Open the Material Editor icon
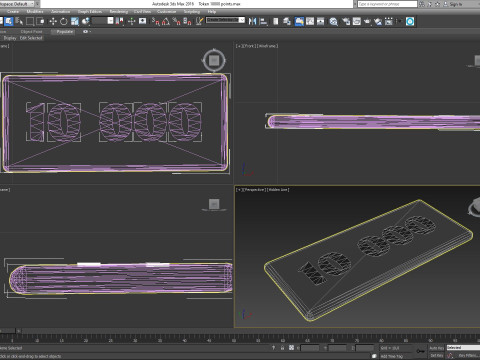Viewport: 480px width, 360px height. [x=333, y=22]
